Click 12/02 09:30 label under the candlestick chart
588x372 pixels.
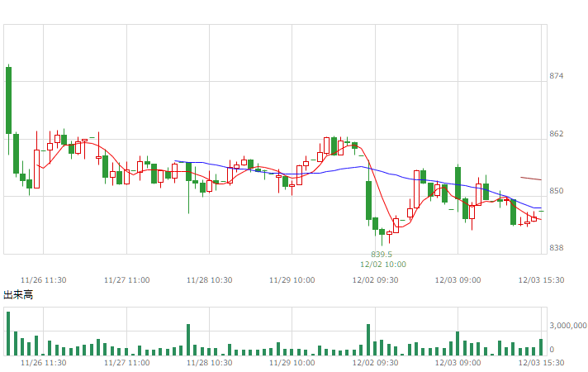pos(376,280)
